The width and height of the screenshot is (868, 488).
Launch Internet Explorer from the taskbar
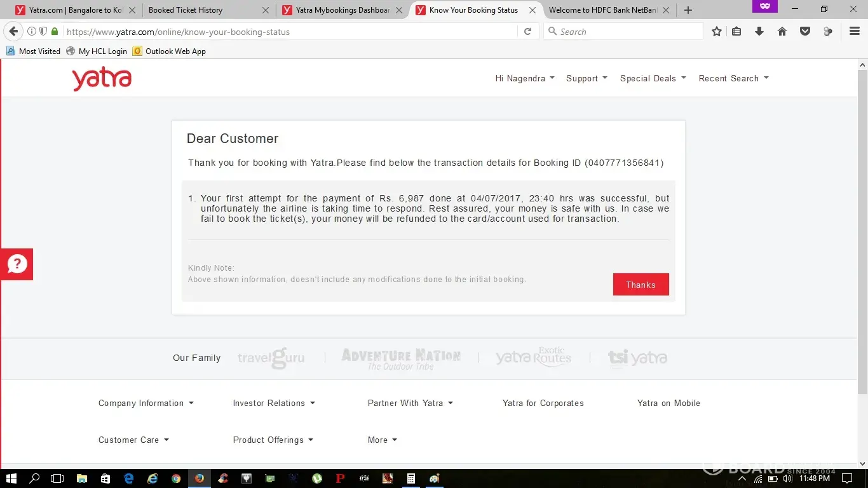[x=153, y=478]
